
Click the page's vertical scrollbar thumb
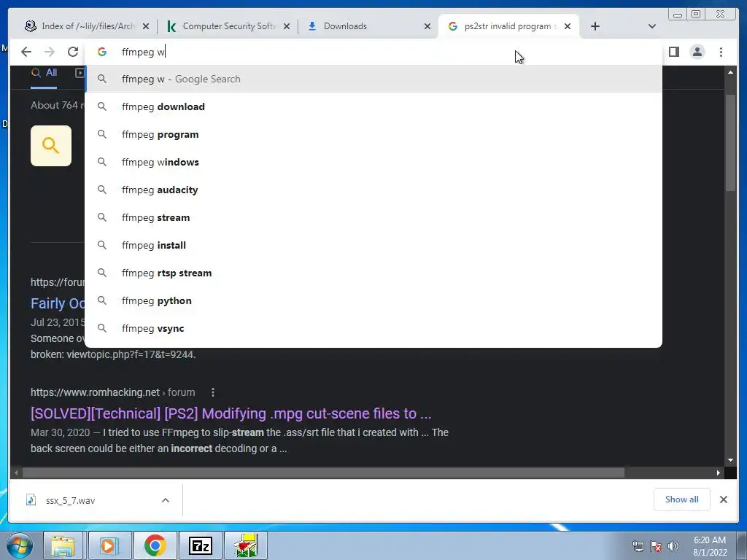(x=730, y=144)
